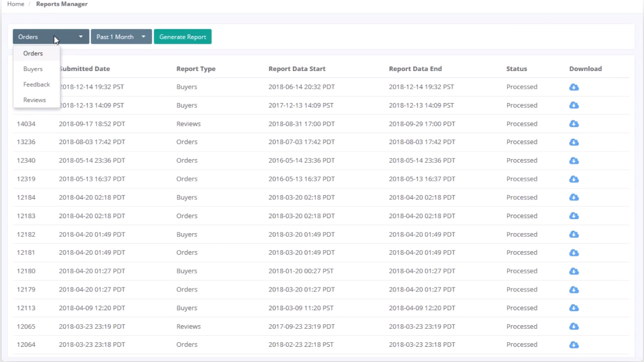Viewport: 644px width, 362px height.
Task: Click data start 2017-09-23 23:19 PDT
Action: click(x=301, y=326)
